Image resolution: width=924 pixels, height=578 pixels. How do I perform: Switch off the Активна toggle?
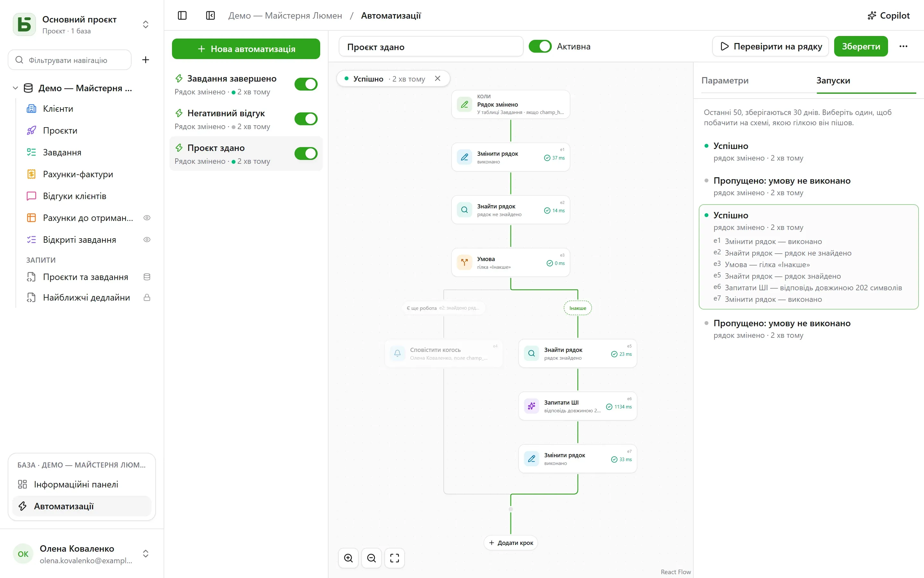[540, 46]
